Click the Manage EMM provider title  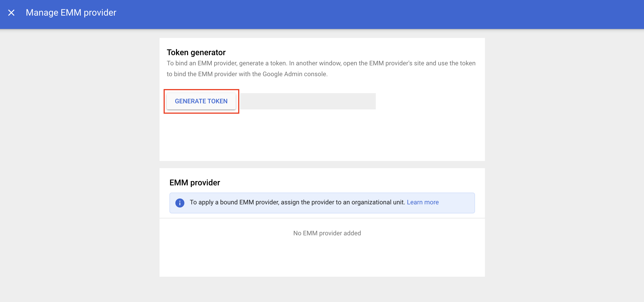(x=71, y=12)
